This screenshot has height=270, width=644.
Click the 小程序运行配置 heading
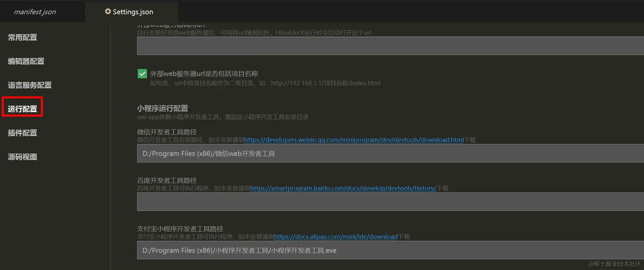click(163, 108)
